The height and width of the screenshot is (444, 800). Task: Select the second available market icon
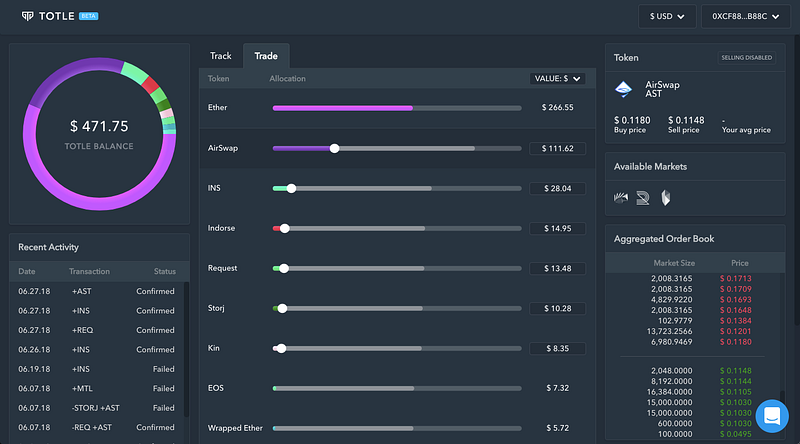tap(643, 198)
